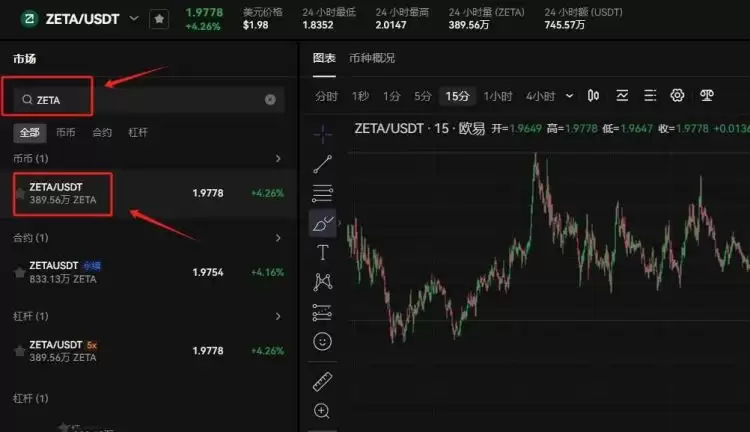Select the 5分 time interval
This screenshot has height=432, width=750.
click(x=423, y=96)
